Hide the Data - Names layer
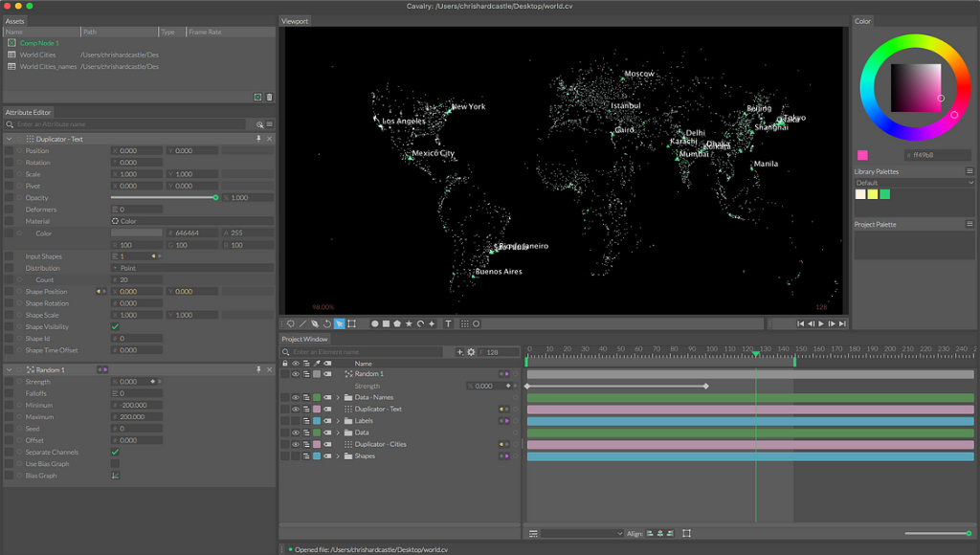The height and width of the screenshot is (555, 980). click(296, 397)
